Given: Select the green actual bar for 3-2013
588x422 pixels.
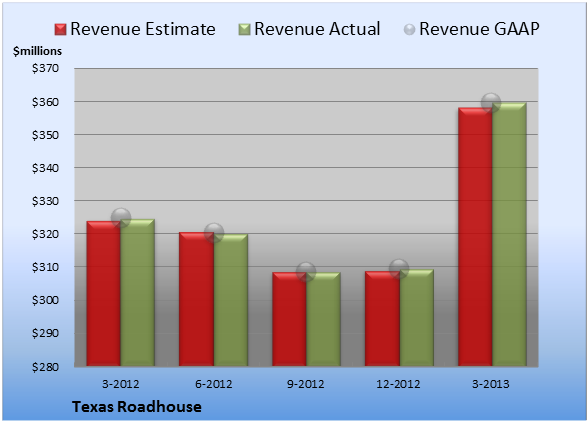Looking at the screenshot, I should (509, 234).
